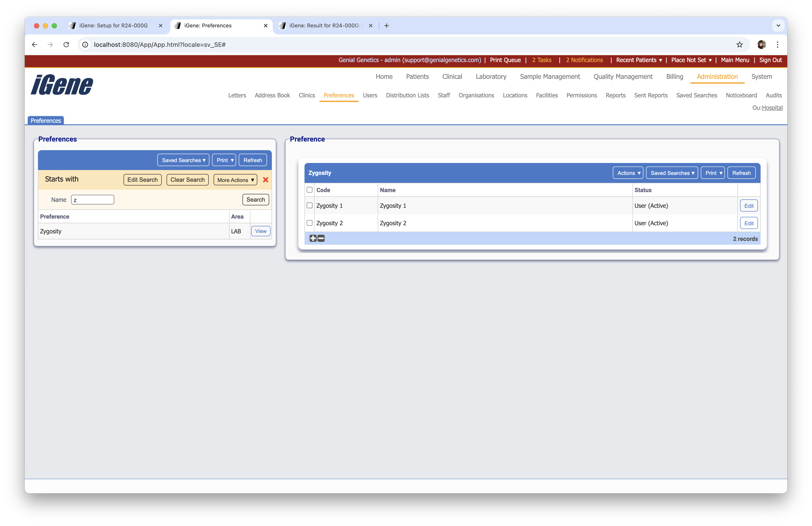
Task: Click the red X to close search
Action: pos(265,180)
